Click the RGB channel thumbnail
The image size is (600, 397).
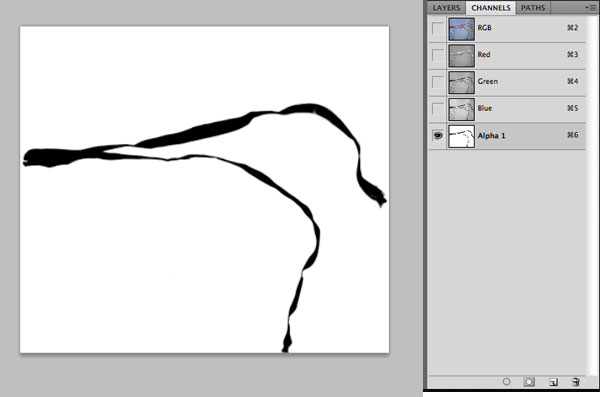461,29
